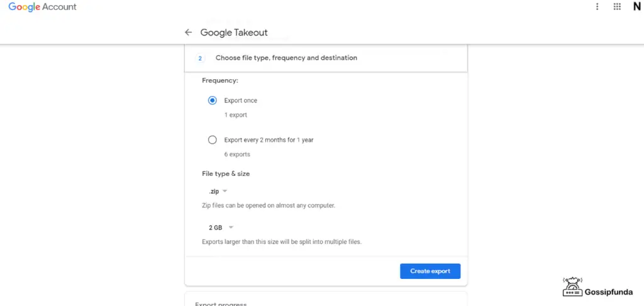Open the Google apps grid launcher
The height and width of the screenshot is (306, 644).
(617, 6)
